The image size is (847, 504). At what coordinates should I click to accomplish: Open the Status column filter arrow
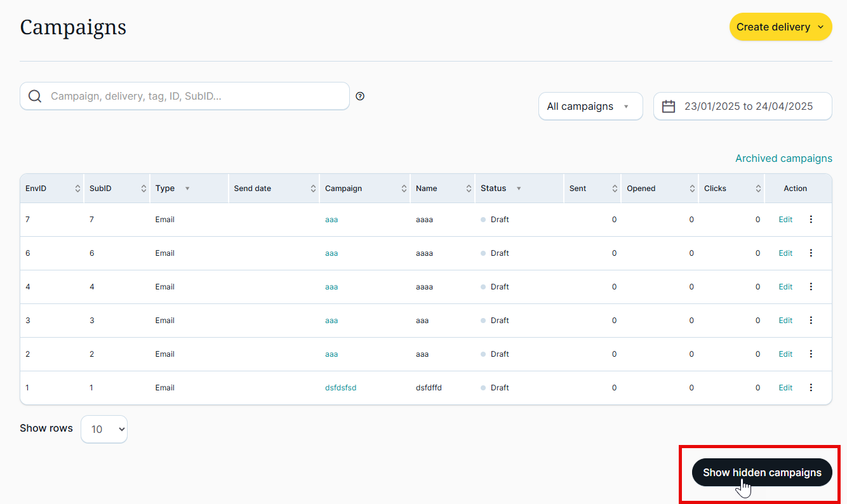tap(519, 189)
